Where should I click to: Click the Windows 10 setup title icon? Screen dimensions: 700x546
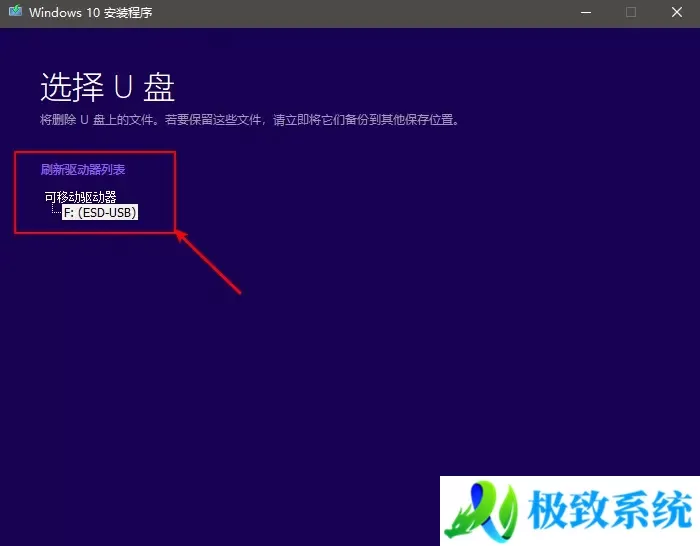(x=15, y=12)
